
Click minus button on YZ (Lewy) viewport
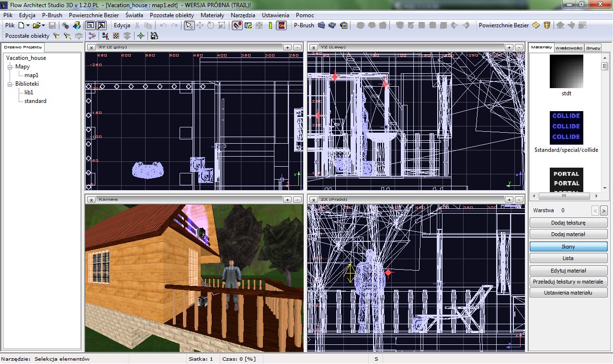[x=520, y=47]
